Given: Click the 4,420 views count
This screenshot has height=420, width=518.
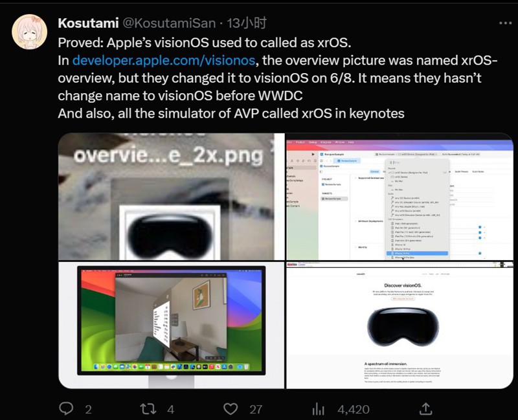Looking at the screenshot, I should pos(354,410).
